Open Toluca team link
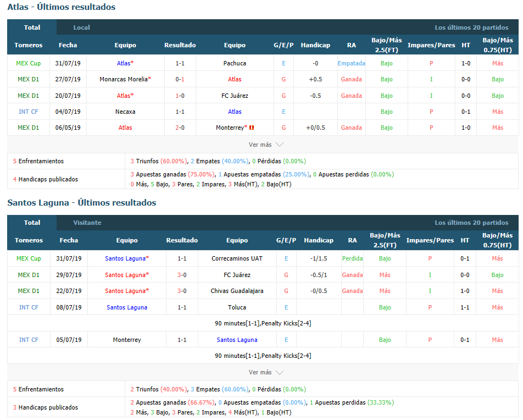 pos(237,307)
